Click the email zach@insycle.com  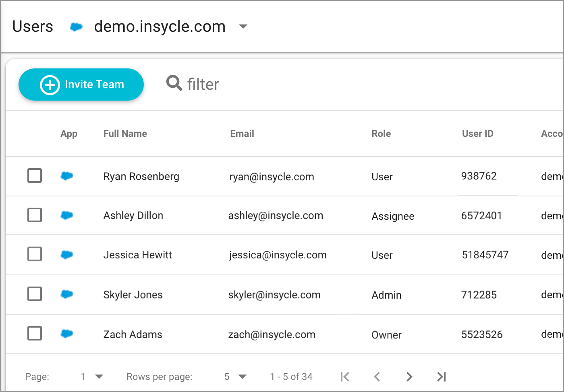pyautogui.click(x=272, y=334)
